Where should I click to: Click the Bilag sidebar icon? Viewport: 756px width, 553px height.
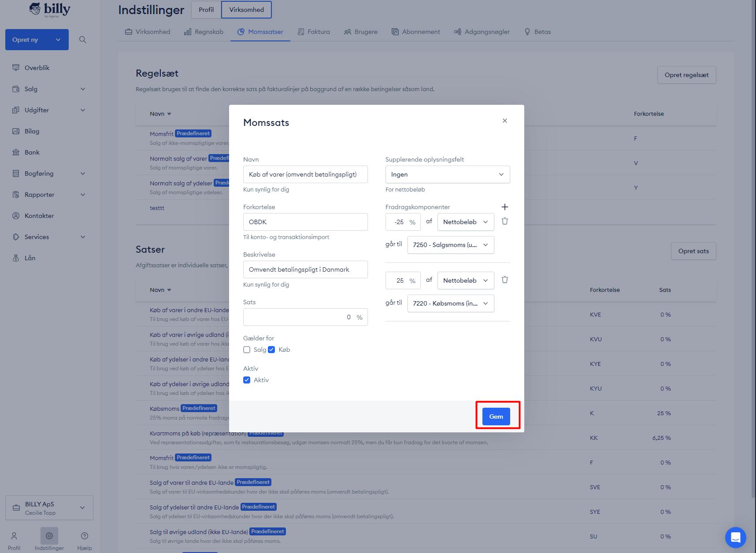pyautogui.click(x=16, y=131)
